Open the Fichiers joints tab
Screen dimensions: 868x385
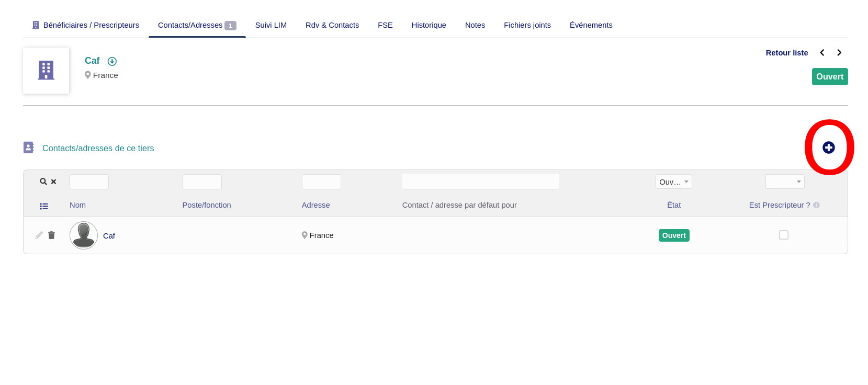pos(527,25)
